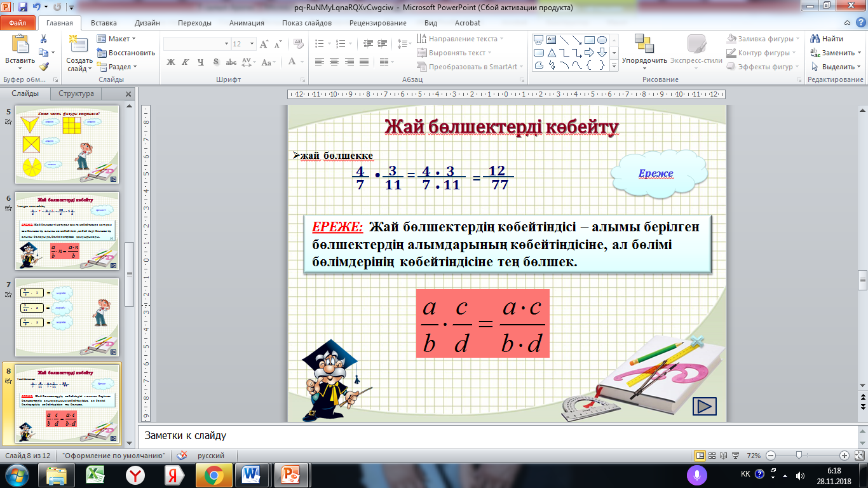Toggle italic formatting (К)

[186, 62]
